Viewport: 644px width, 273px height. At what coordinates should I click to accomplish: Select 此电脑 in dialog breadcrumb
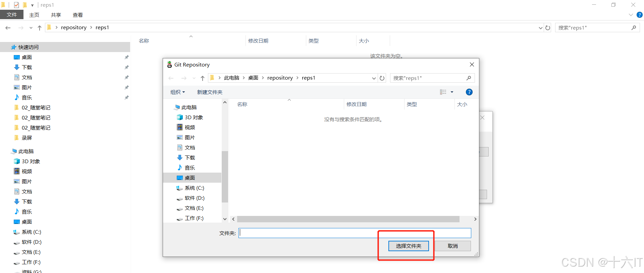(x=231, y=78)
